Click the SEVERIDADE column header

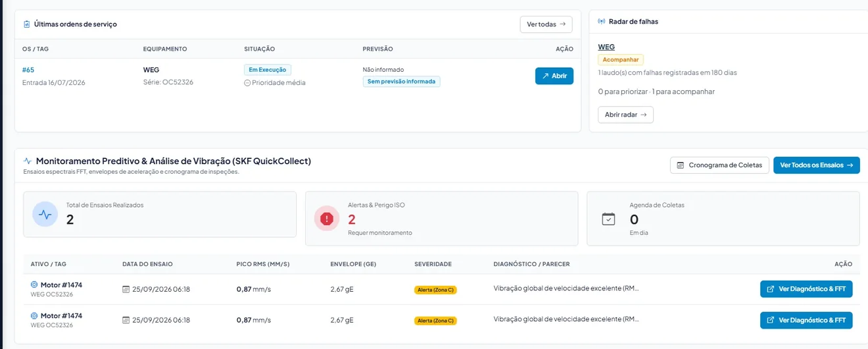pyautogui.click(x=433, y=264)
